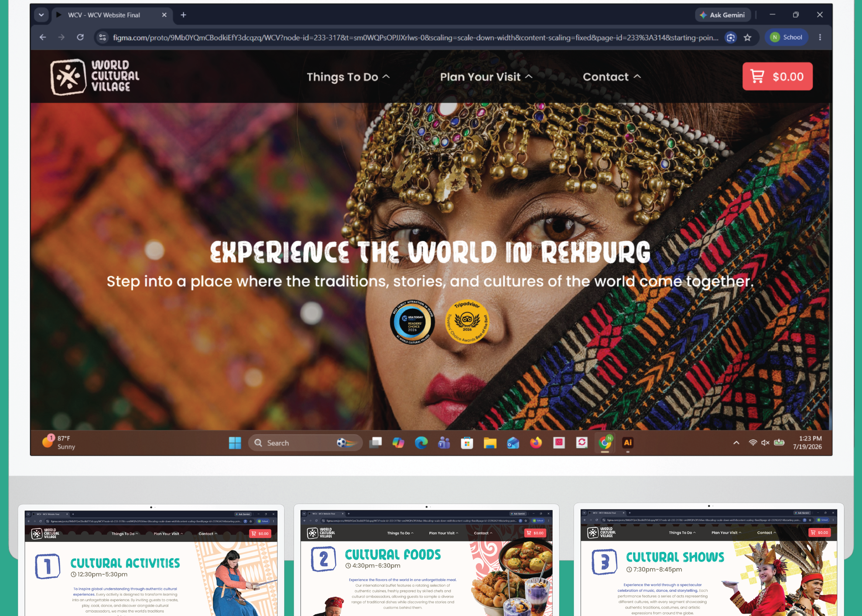Open a new browser tab

click(183, 15)
